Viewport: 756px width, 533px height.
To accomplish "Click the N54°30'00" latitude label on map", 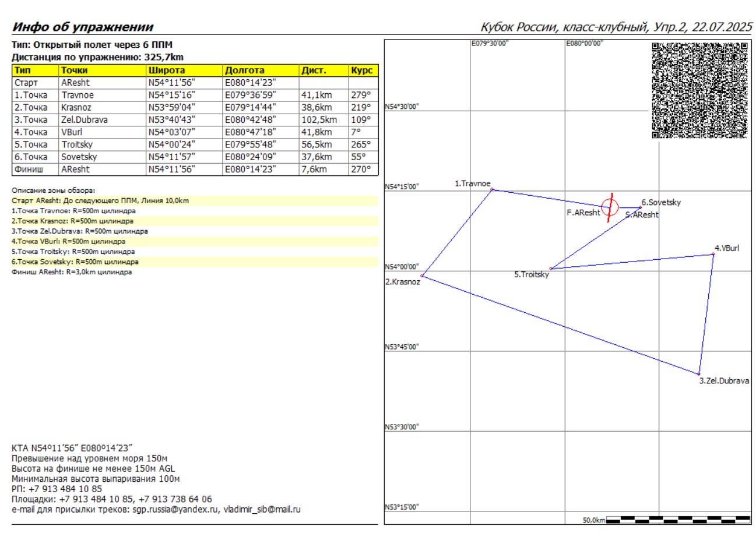I will click(x=402, y=107).
